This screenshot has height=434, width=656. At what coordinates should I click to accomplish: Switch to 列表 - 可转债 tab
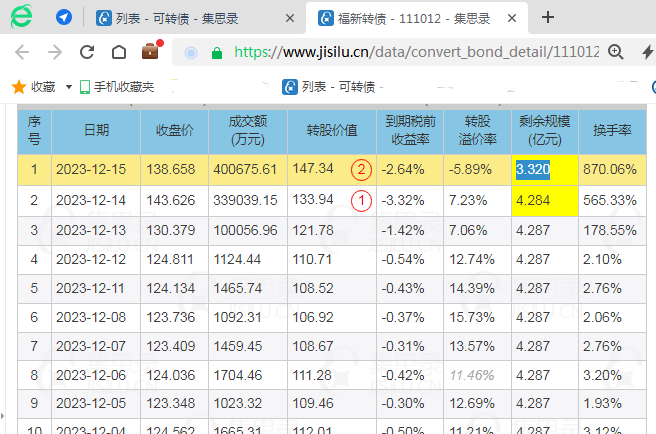tap(185, 18)
